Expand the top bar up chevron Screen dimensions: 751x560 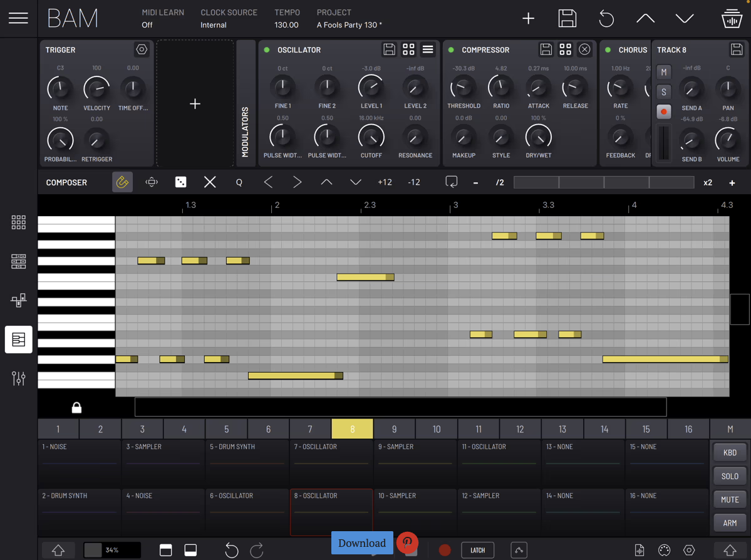[645, 19]
